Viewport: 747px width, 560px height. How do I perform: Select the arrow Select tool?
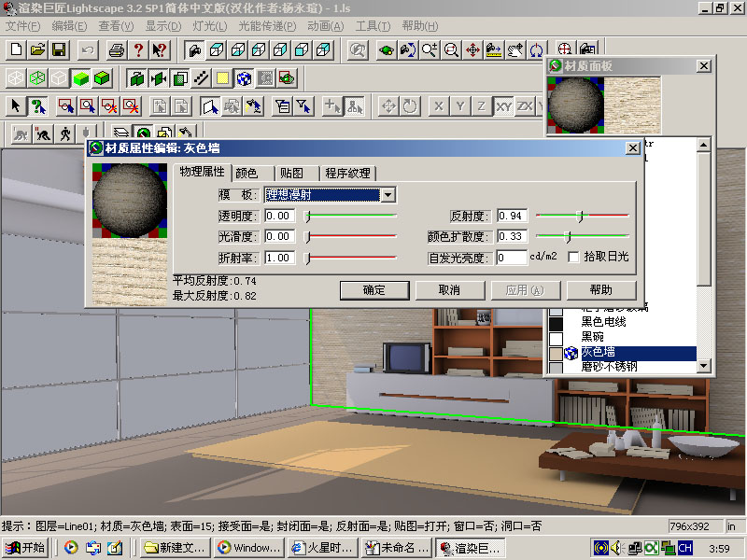pyautogui.click(x=16, y=106)
